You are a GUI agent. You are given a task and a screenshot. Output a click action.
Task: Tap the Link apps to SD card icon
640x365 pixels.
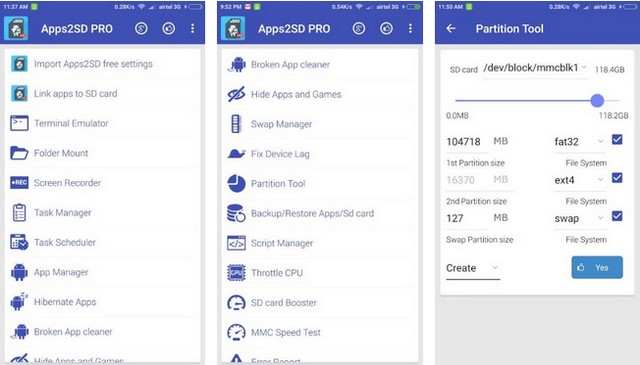19,93
